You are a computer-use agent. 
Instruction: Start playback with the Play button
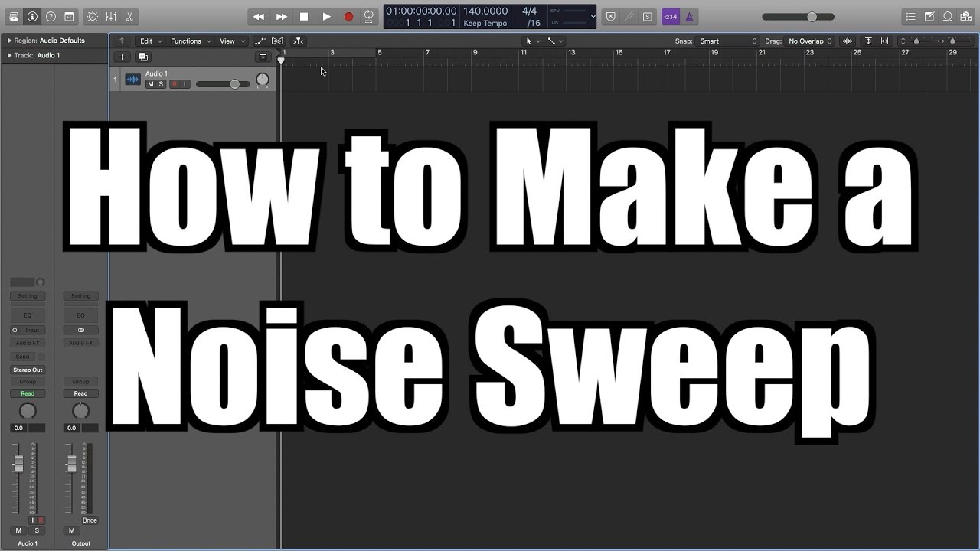[x=326, y=16]
